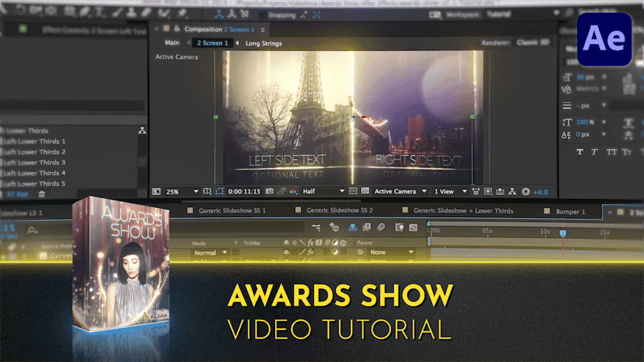Viewport: 644px width, 362px height.
Task: Toggle the composition panel lock
Action: click(177, 29)
